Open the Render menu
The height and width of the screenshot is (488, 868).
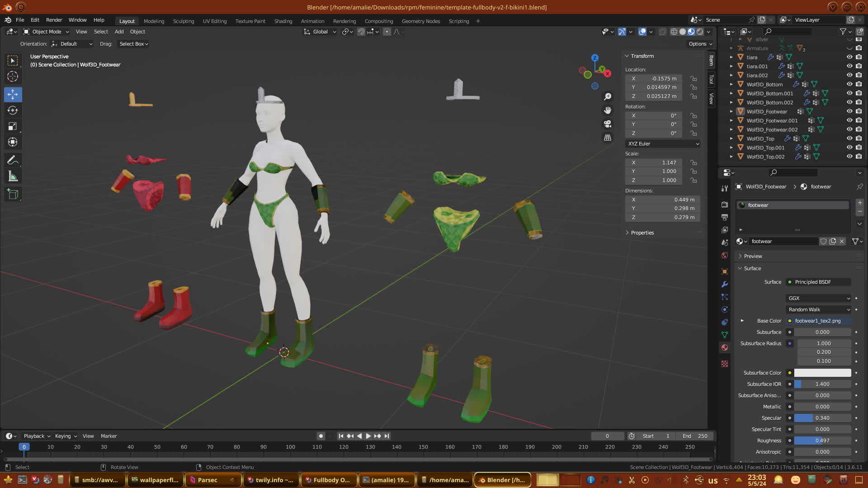[54, 20]
